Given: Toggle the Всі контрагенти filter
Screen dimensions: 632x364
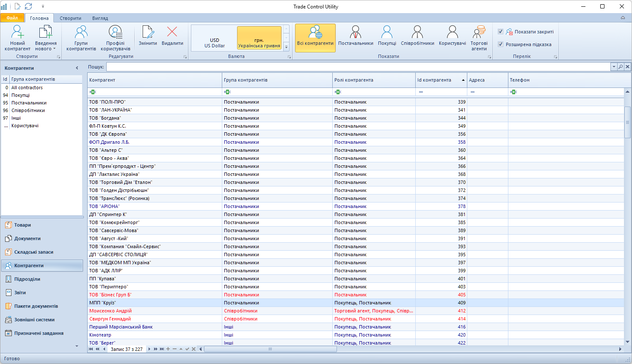Looking at the screenshot, I should 315,37.
